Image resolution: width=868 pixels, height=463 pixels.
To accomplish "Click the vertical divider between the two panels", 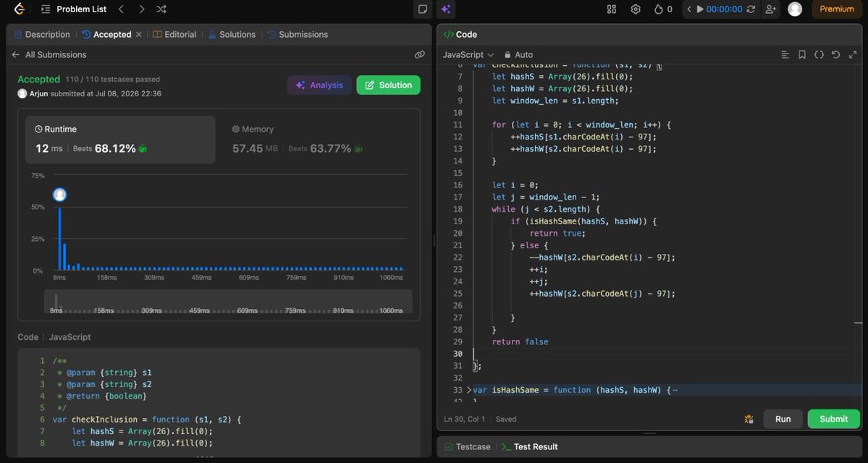I will click(x=434, y=240).
